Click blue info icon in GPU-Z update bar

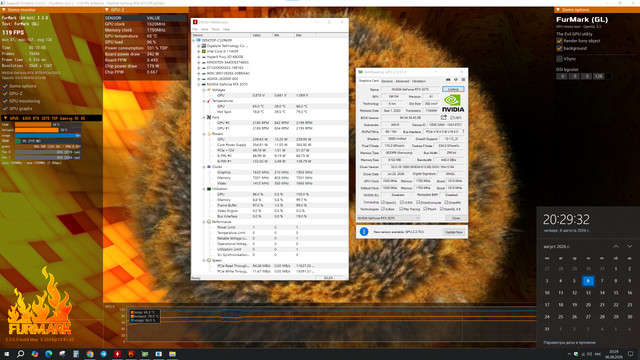coord(364,232)
